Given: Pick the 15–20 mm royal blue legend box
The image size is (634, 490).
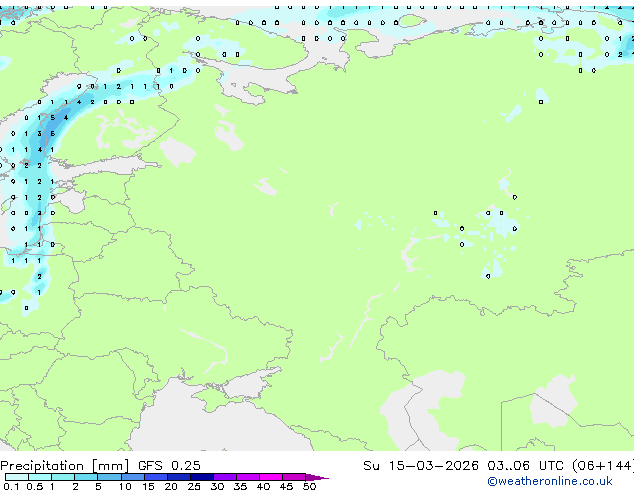Looking at the screenshot, I should 156,477.
